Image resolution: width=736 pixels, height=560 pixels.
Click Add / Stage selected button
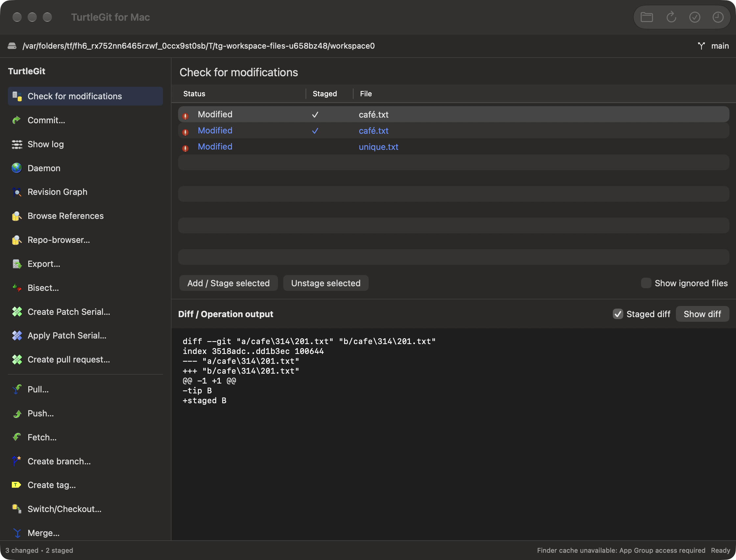pyautogui.click(x=228, y=283)
